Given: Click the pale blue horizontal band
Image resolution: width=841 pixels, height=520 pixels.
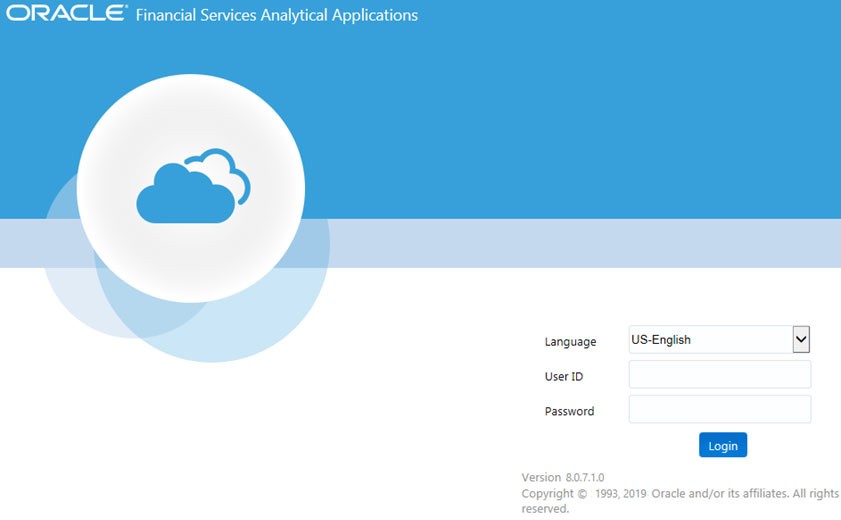Looking at the screenshot, I should (x=585, y=243).
